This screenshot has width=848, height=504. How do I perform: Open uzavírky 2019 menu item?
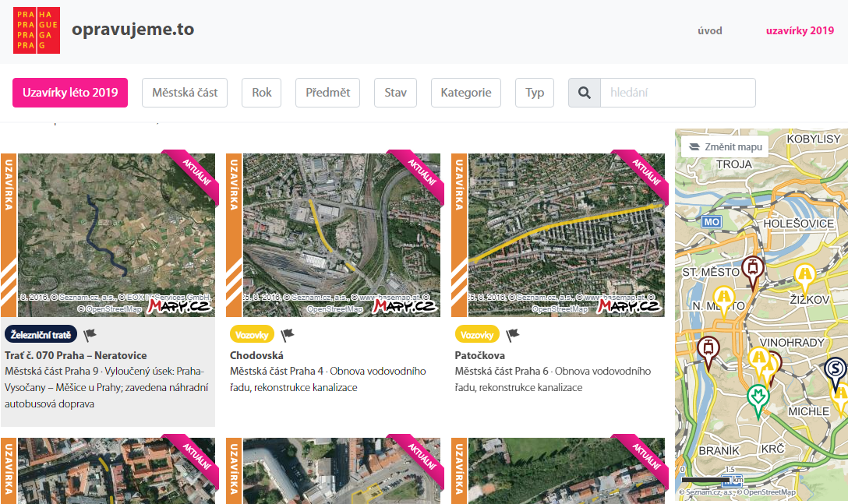point(800,31)
